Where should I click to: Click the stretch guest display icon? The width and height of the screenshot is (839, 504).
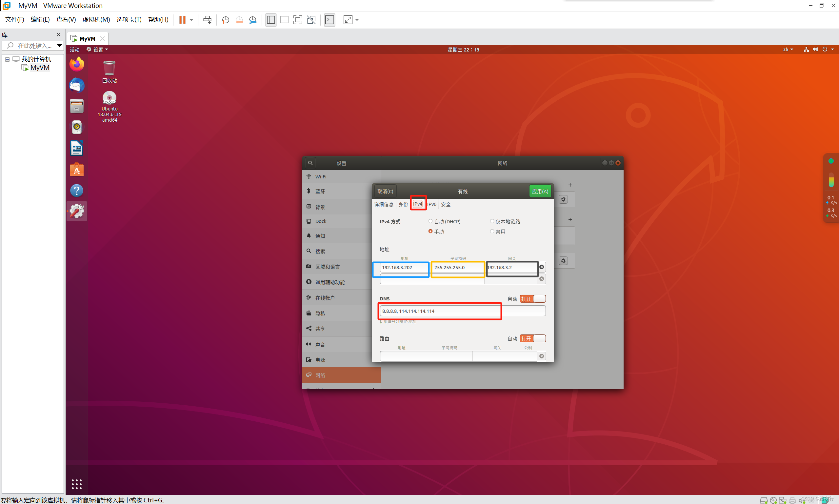(x=348, y=20)
